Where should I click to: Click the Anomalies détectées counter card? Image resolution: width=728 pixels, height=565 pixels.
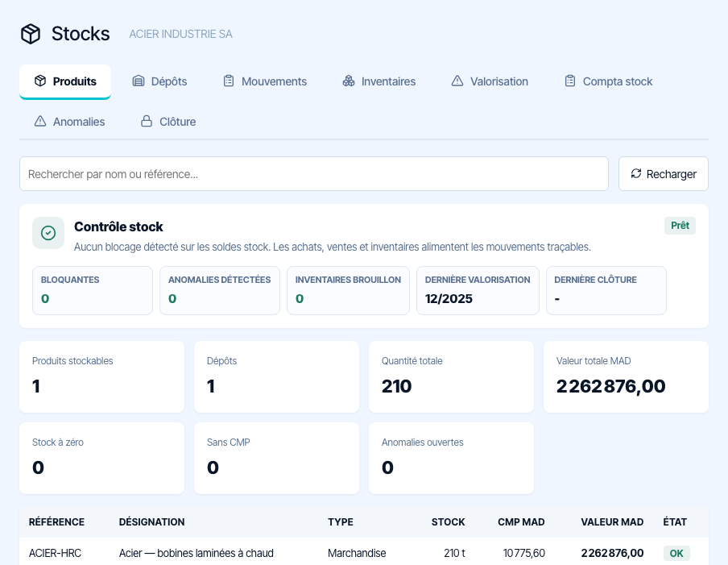pyautogui.click(x=220, y=290)
